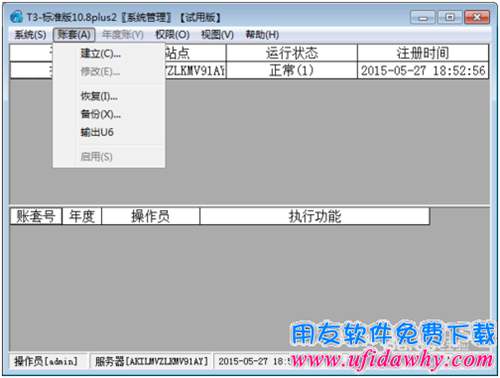Select the 输出U6 menu entry

pos(109,132)
